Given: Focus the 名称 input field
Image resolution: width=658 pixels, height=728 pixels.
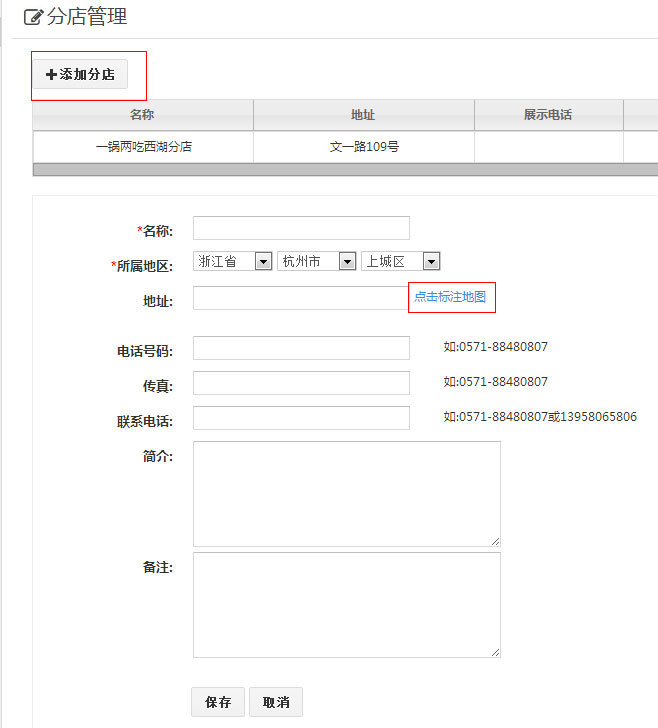Looking at the screenshot, I should [x=301, y=228].
